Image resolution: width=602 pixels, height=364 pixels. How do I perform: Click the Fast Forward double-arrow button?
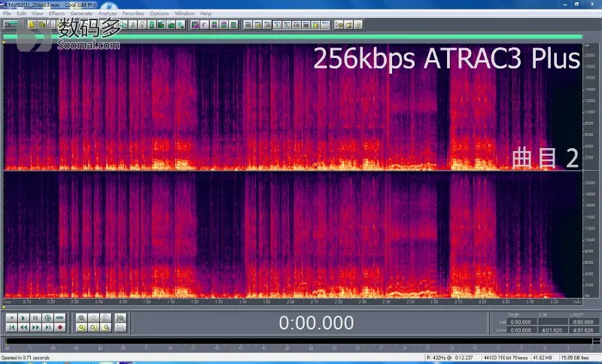pyautogui.click(x=35, y=327)
